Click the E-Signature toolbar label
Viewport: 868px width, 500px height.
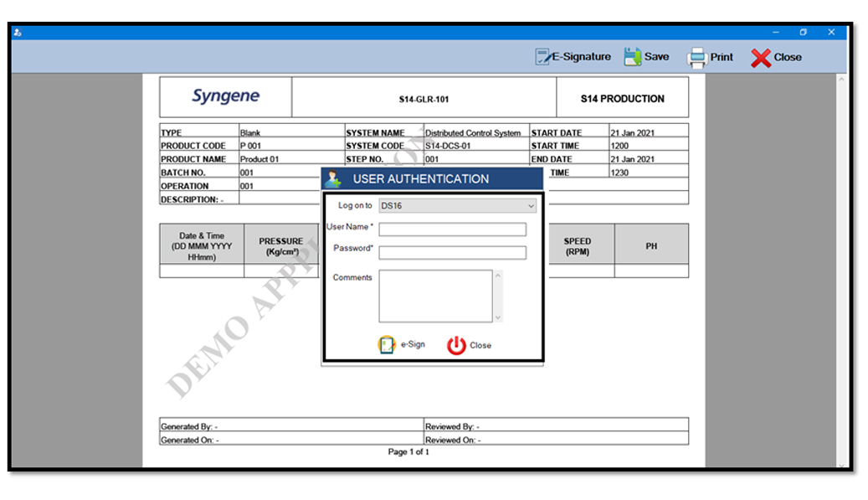[581, 56]
